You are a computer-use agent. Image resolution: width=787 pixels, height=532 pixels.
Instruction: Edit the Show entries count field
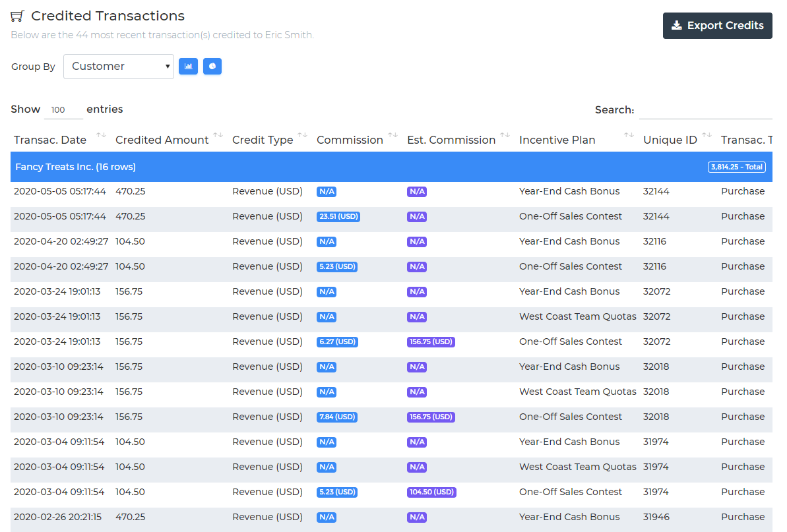[x=63, y=110]
